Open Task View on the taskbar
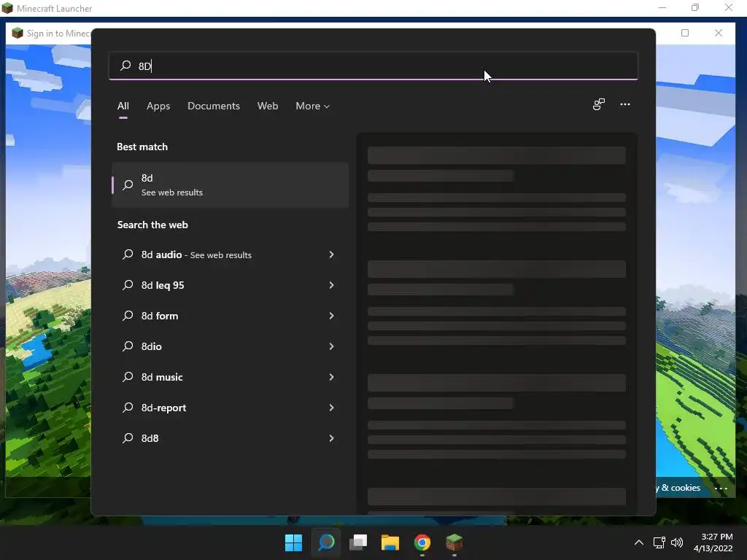 [x=358, y=542]
